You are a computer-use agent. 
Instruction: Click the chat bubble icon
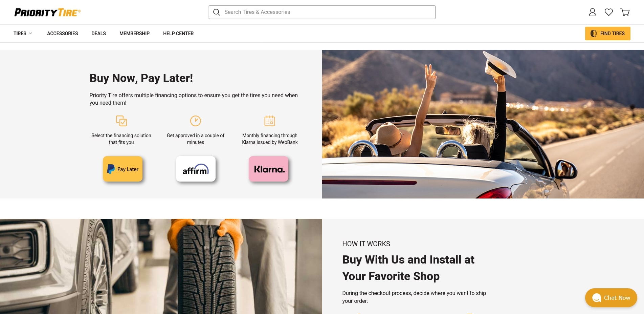[x=597, y=298]
